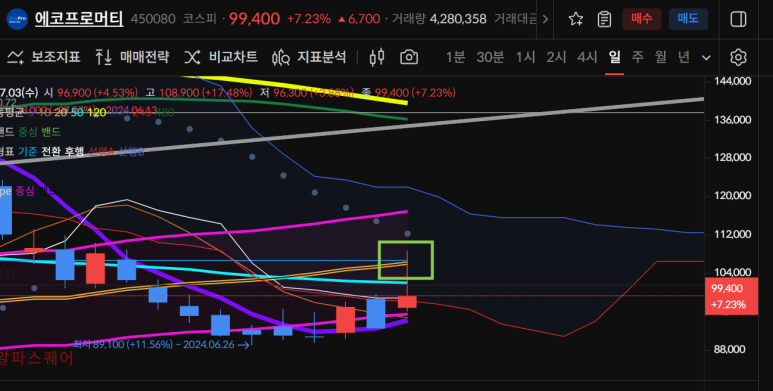The width and height of the screenshot is (773, 391).
Task: Add stock to favorites with star icon
Action: pos(576,19)
